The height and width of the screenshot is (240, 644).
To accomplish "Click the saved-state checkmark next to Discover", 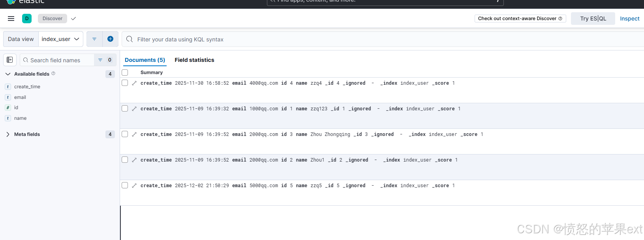I will pyautogui.click(x=73, y=19).
